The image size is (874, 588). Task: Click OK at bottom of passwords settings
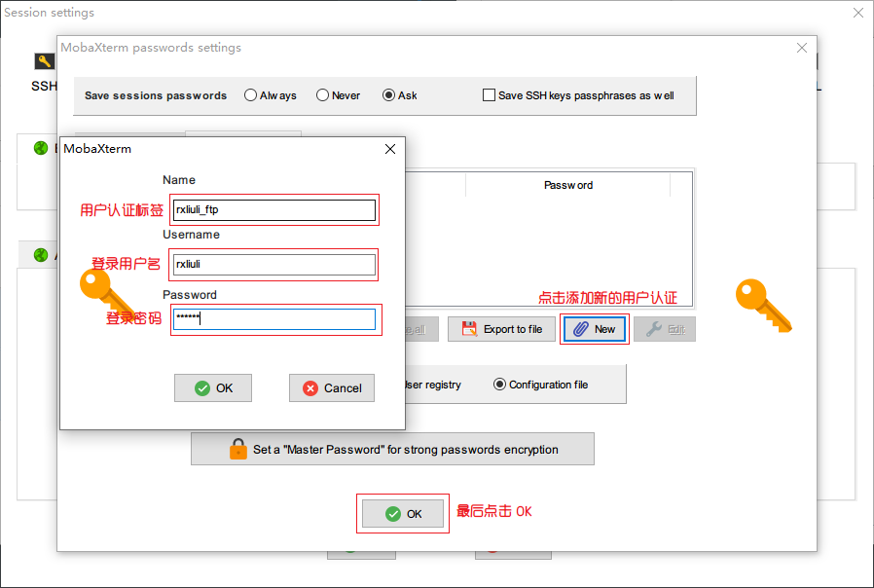(403, 514)
